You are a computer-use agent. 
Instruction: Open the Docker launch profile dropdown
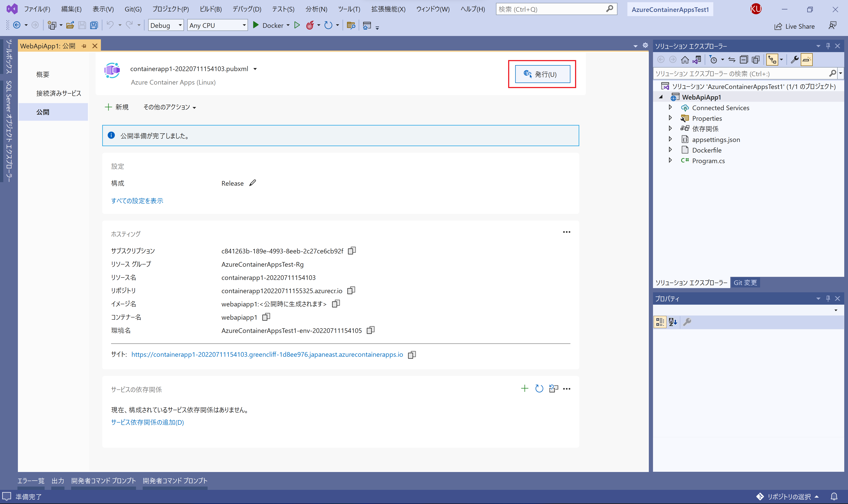[x=288, y=25]
